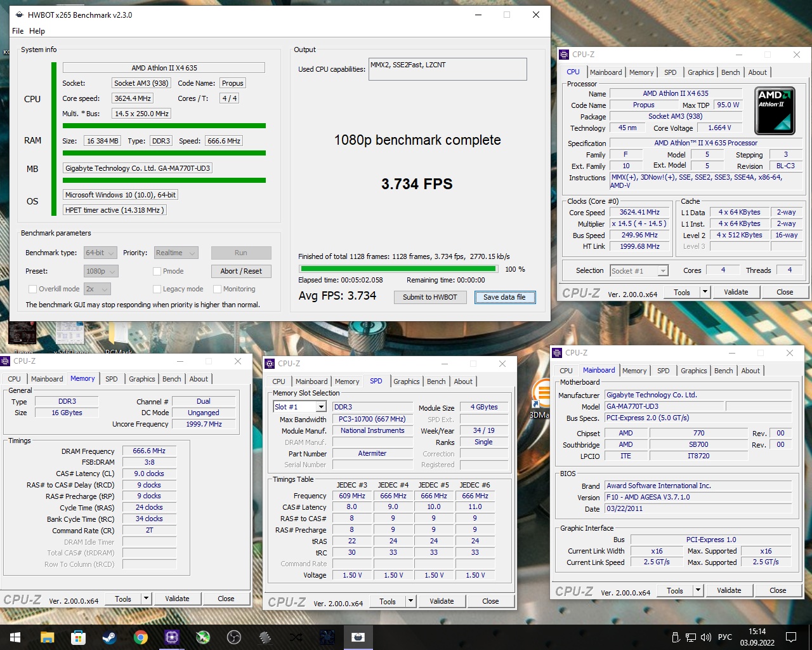Open the network status tray icon
Viewport: 812px width, 650px height.
[691, 637]
